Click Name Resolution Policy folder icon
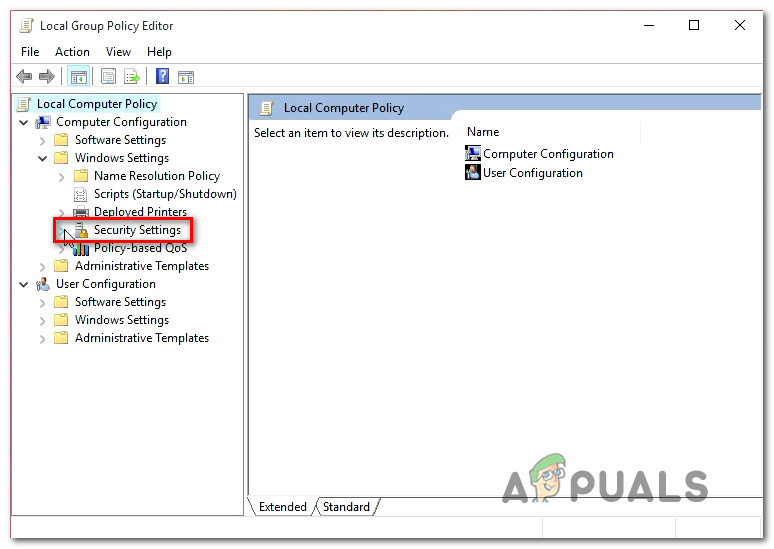Image resolution: width=774 pixels, height=549 pixels. pyautogui.click(x=81, y=176)
